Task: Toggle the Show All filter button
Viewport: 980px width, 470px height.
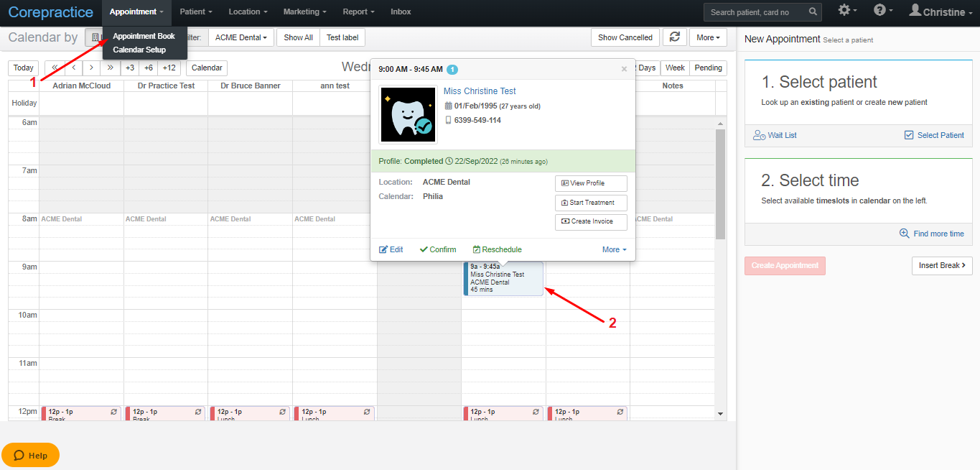Action: point(298,37)
